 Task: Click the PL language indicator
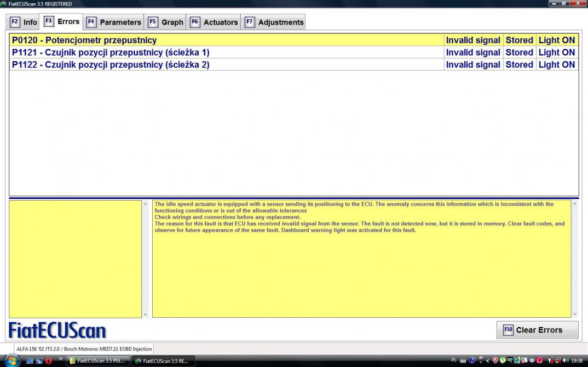[x=454, y=360]
